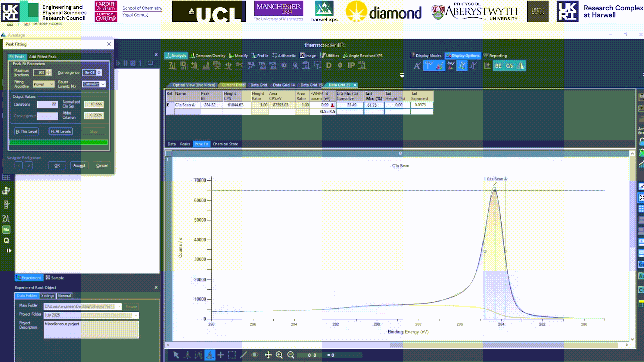Open the Display Modes tab
The height and width of the screenshot is (362, 644).
pyautogui.click(x=426, y=56)
